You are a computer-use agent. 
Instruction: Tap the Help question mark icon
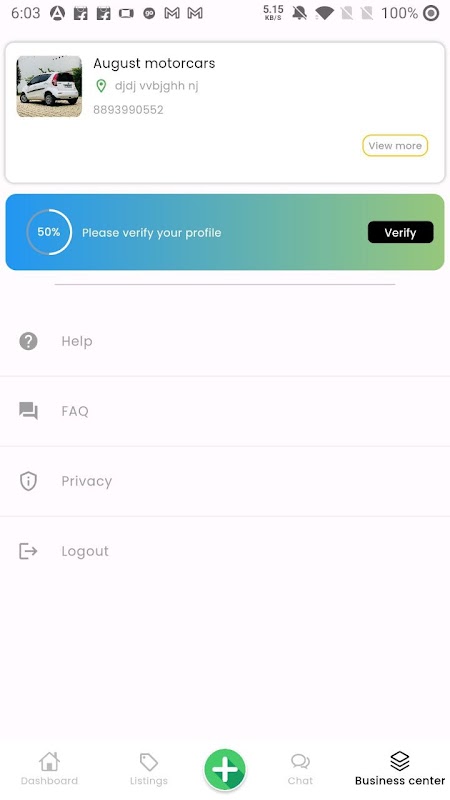pos(29,341)
